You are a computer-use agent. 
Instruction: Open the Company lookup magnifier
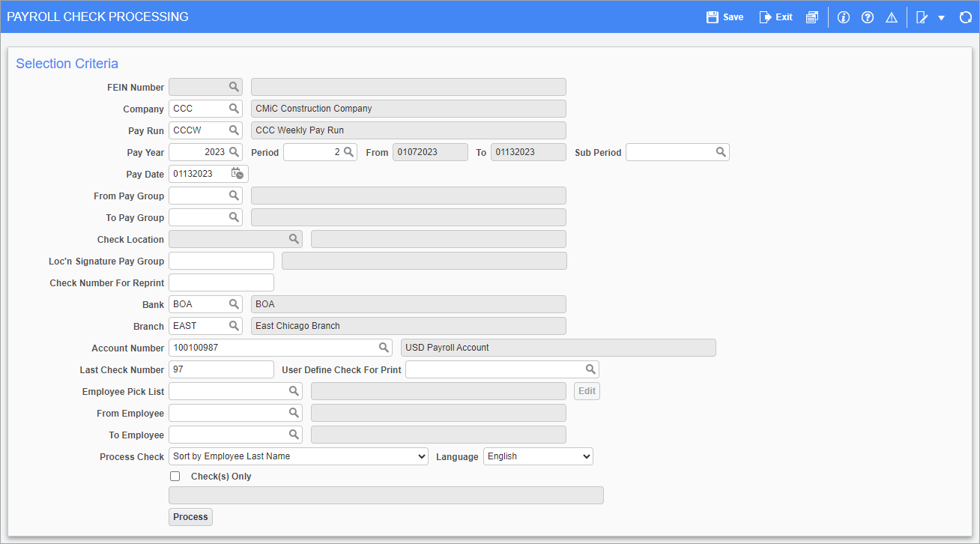tap(234, 109)
